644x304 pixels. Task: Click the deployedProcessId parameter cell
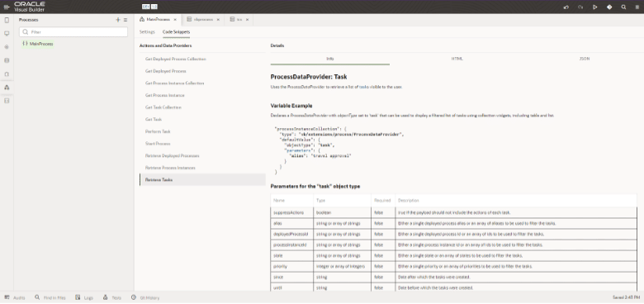coord(292,234)
